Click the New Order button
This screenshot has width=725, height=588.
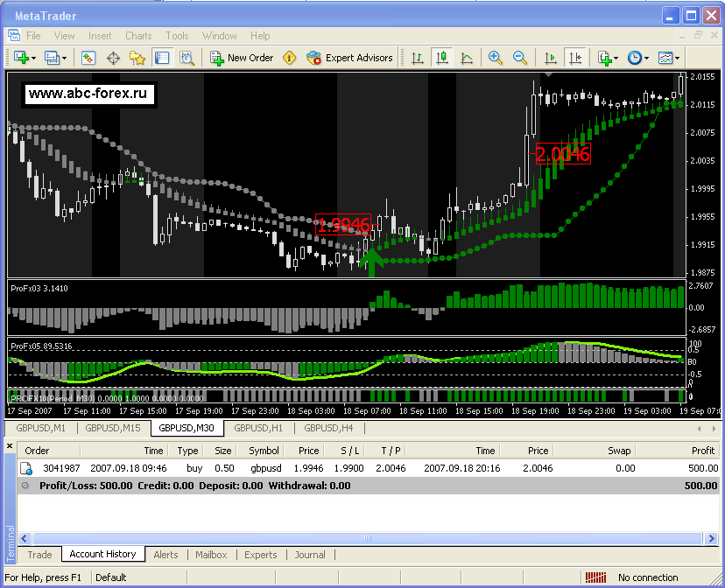pos(242,59)
